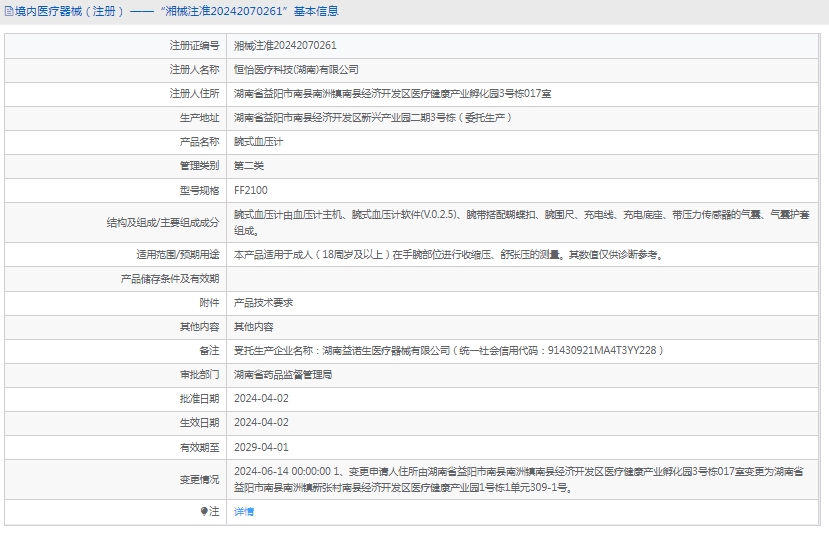Open the 详情 details link
The image size is (829, 534).
(244, 511)
